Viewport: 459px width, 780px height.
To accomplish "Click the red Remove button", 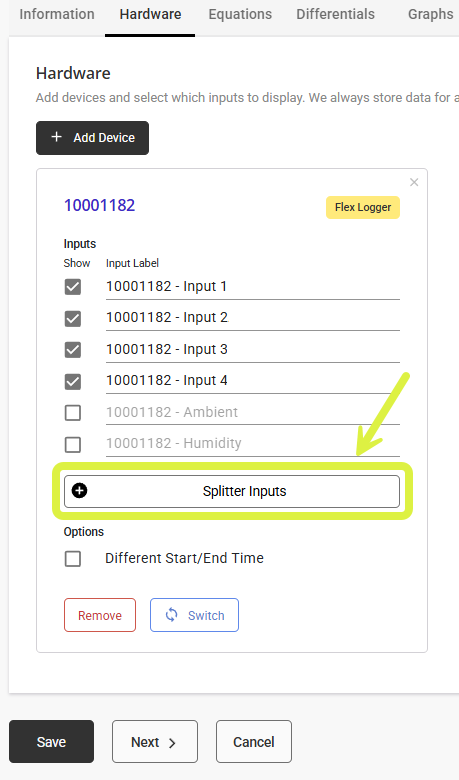I will click(x=100, y=615).
